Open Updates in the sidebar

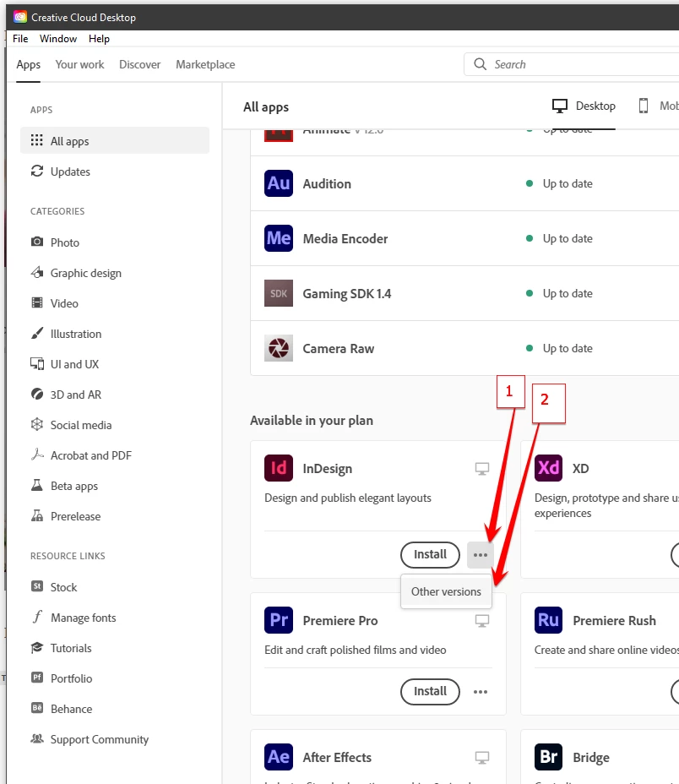(x=70, y=171)
